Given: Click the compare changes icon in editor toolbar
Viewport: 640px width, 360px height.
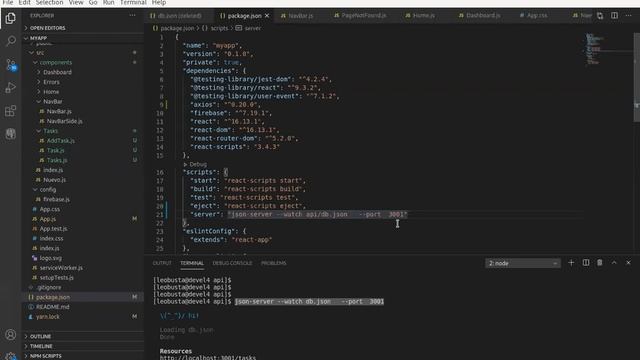Looking at the screenshot, I should 600,16.
